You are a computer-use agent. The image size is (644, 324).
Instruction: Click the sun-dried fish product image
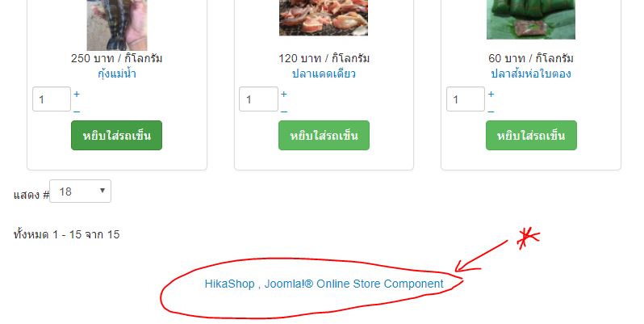point(324,18)
